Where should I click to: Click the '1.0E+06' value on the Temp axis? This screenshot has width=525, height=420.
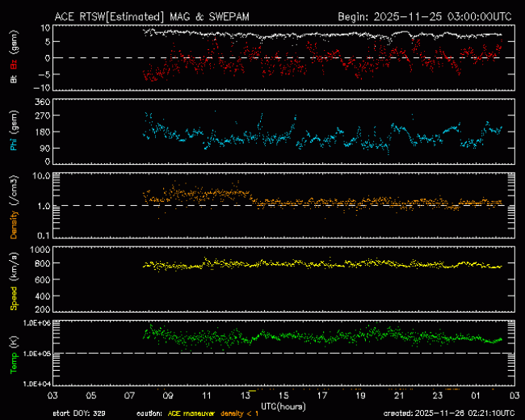36,323
